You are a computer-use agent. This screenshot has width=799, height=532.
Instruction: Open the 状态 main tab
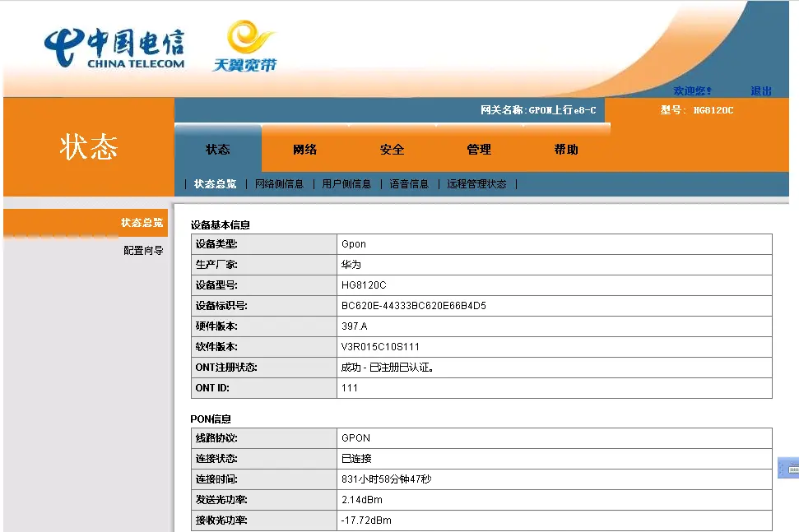coord(218,149)
